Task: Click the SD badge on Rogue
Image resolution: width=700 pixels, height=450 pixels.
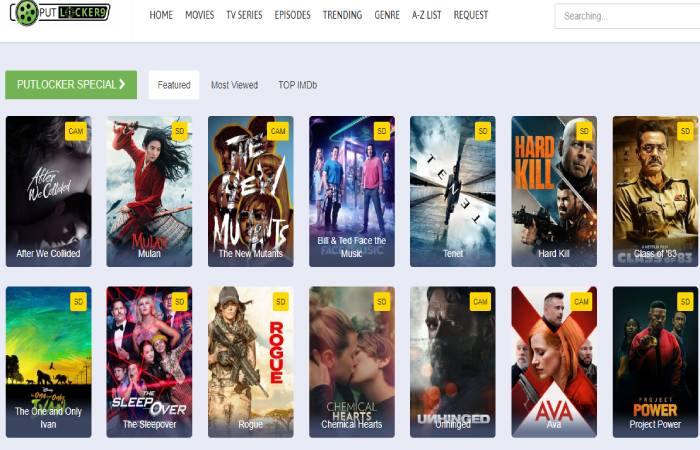Action: (x=280, y=302)
